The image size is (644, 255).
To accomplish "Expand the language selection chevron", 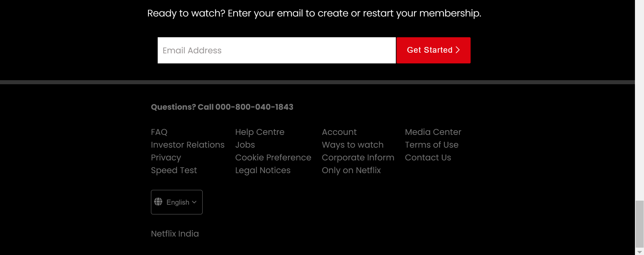I will click(195, 202).
